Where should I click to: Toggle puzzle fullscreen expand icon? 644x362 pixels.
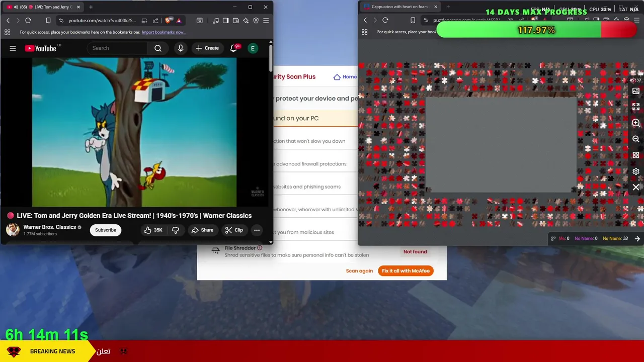[x=636, y=107]
